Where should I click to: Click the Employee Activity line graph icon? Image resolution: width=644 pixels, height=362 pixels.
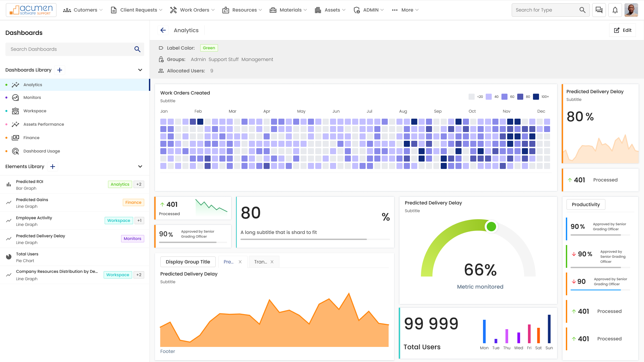point(9,221)
